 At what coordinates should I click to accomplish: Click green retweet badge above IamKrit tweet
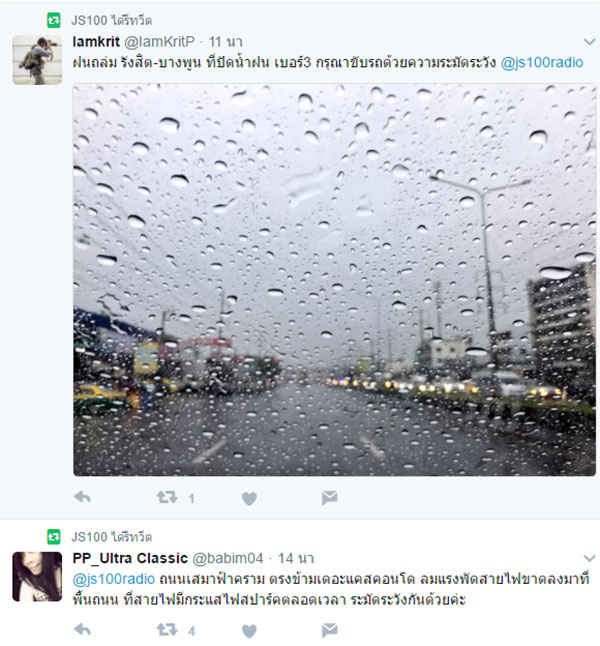(54, 20)
